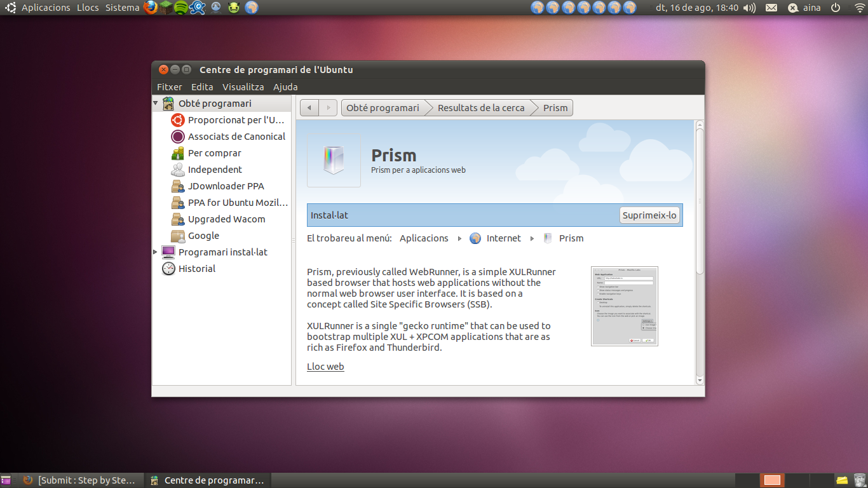Click the show desktop icon at bottom-left
Image resolution: width=868 pixels, height=488 pixels.
6,480
